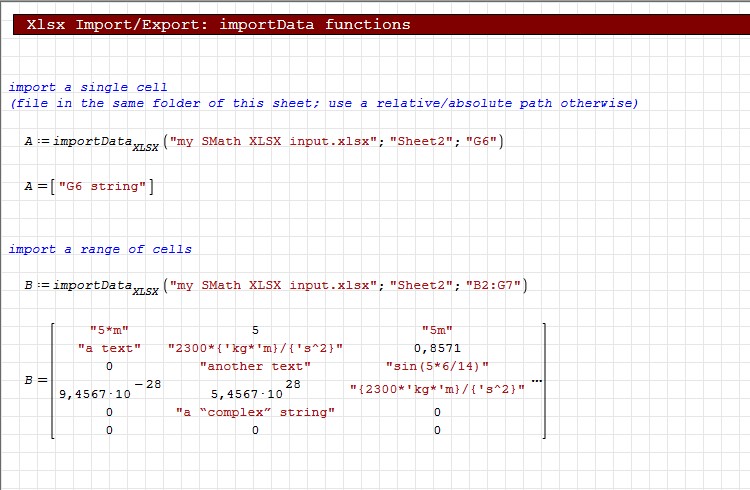The height and width of the screenshot is (490, 750).
Task: Click the "another text" matrix element
Action: point(255,366)
